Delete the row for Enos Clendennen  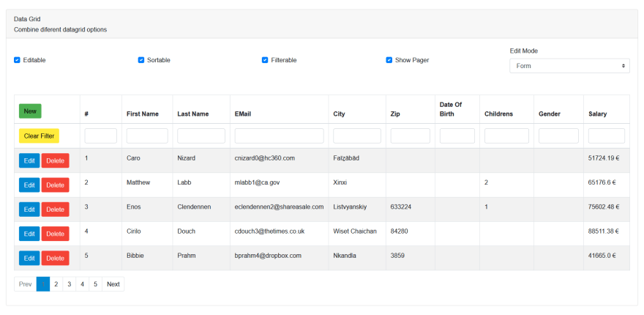click(55, 210)
